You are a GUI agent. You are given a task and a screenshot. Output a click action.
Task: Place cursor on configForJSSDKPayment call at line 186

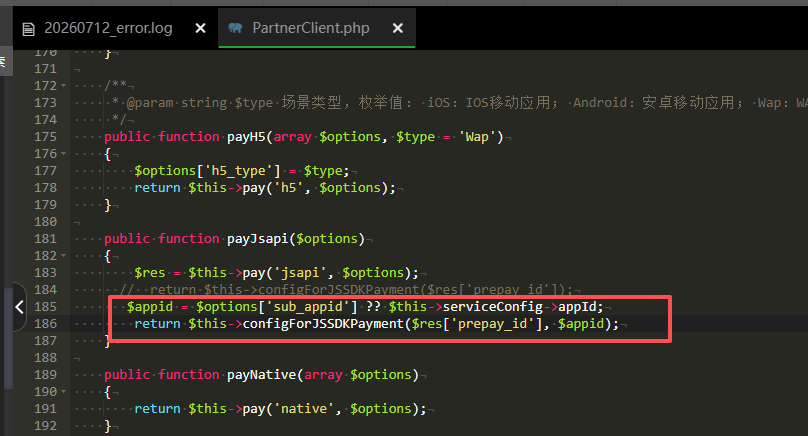tap(324, 324)
